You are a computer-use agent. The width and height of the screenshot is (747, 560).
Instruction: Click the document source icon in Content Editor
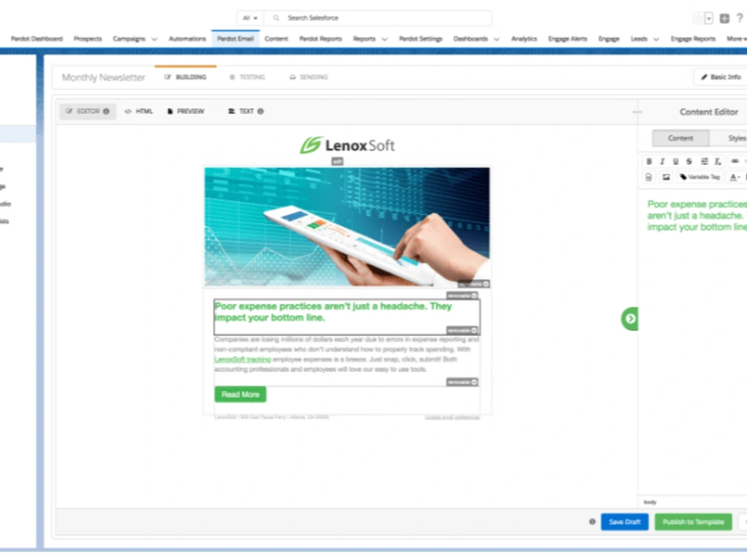coord(648,177)
